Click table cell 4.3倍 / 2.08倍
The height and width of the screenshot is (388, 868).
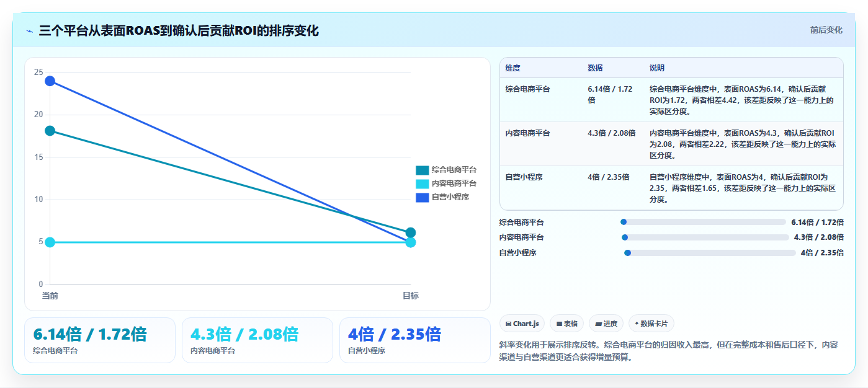point(611,133)
